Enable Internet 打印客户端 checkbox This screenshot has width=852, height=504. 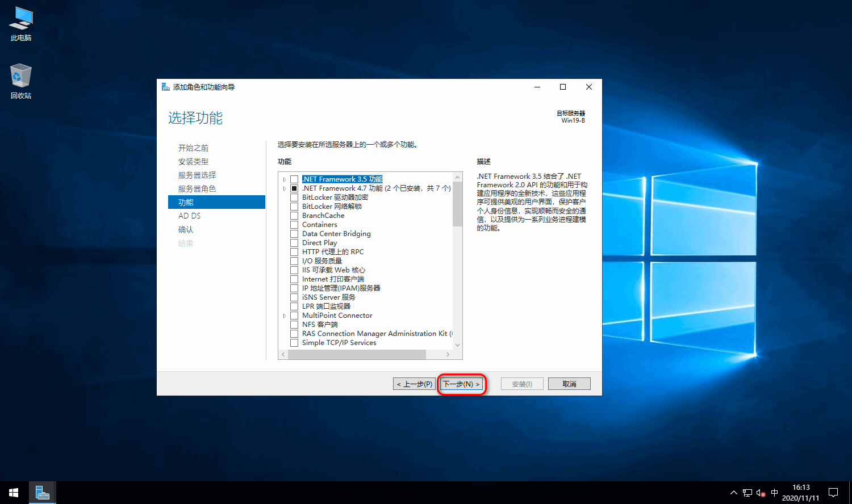click(294, 279)
